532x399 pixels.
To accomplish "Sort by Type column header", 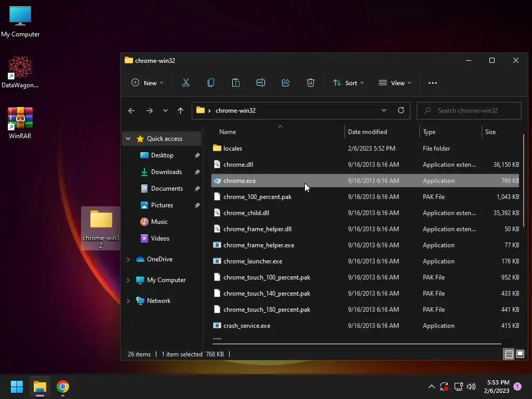I will (x=429, y=131).
